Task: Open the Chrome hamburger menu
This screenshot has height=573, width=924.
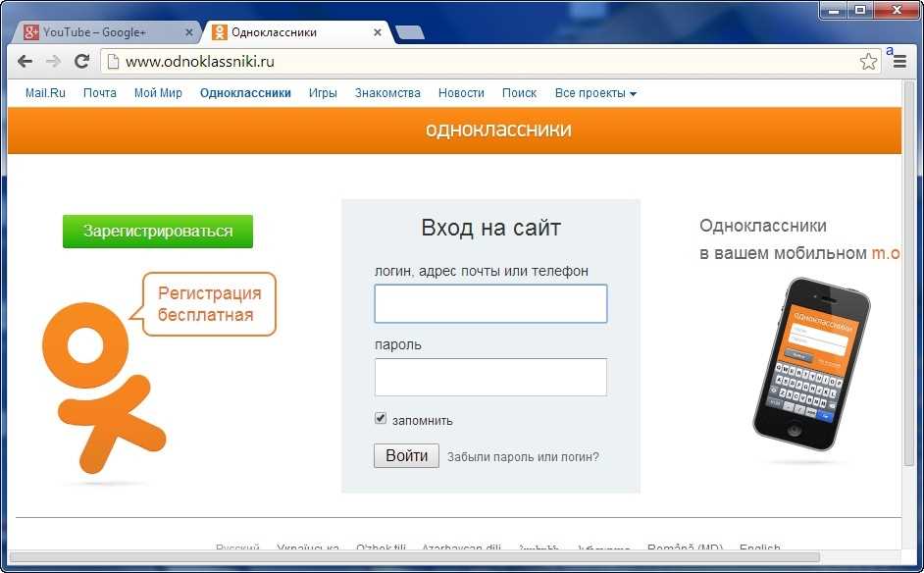Action: click(899, 61)
